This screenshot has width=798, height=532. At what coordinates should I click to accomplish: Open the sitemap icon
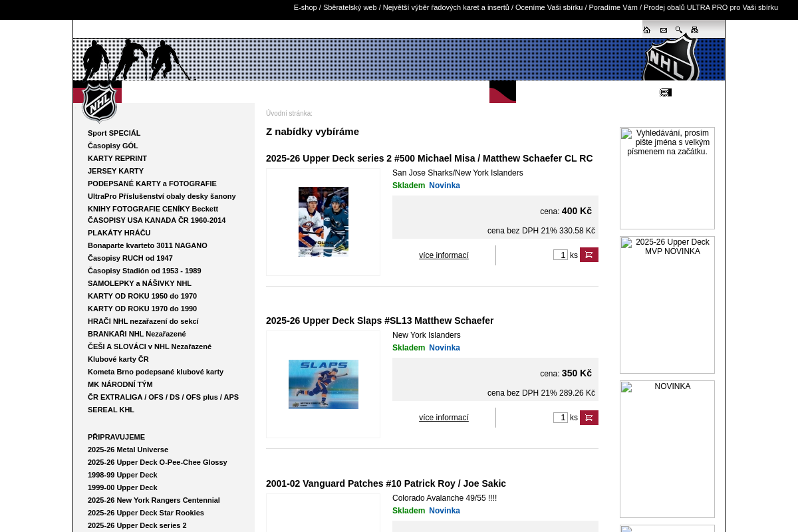click(694, 30)
